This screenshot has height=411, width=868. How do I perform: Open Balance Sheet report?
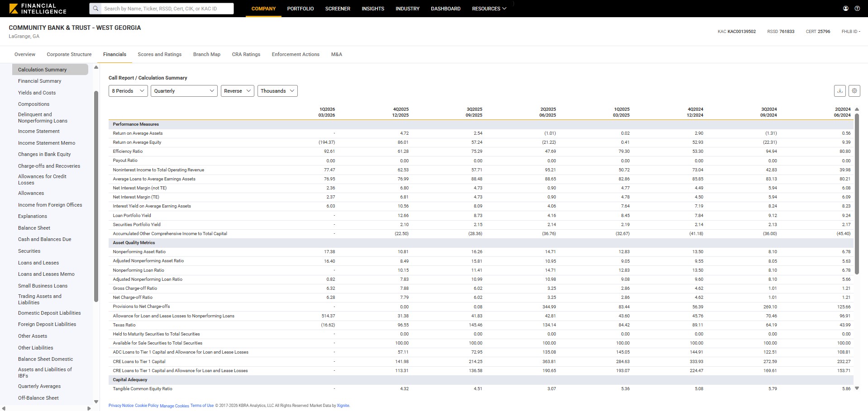(34, 228)
